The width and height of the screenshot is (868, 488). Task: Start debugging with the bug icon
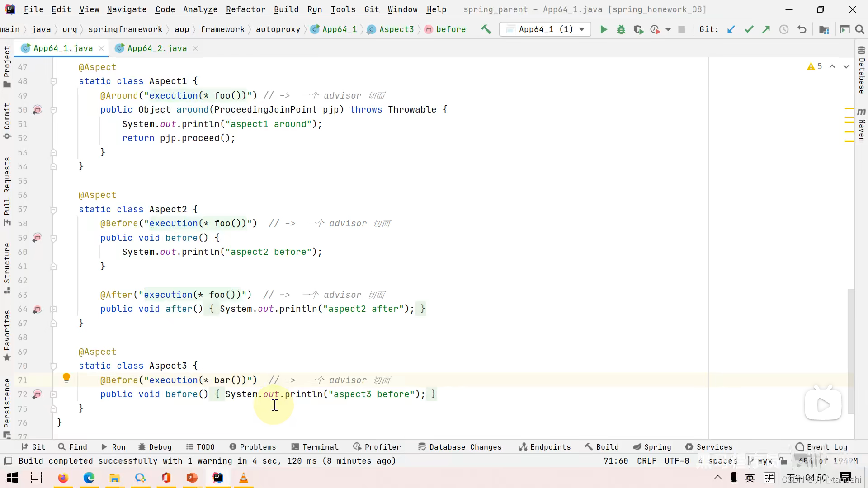[621, 30]
